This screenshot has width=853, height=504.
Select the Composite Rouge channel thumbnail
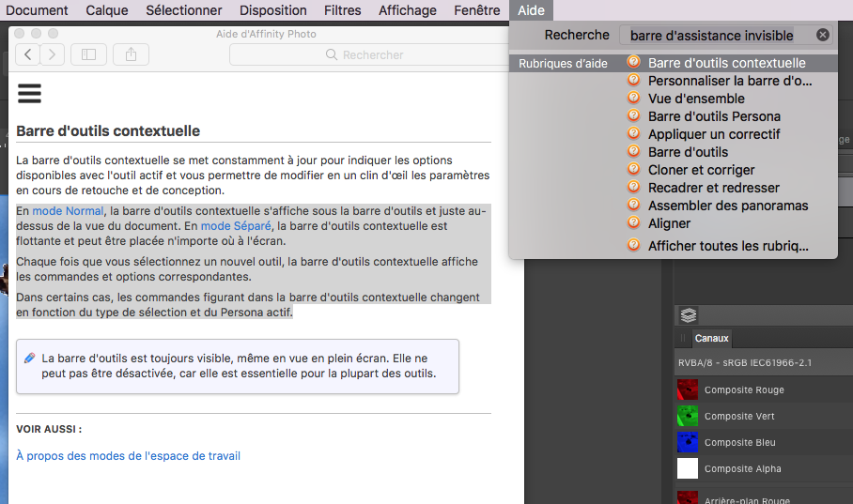point(688,389)
